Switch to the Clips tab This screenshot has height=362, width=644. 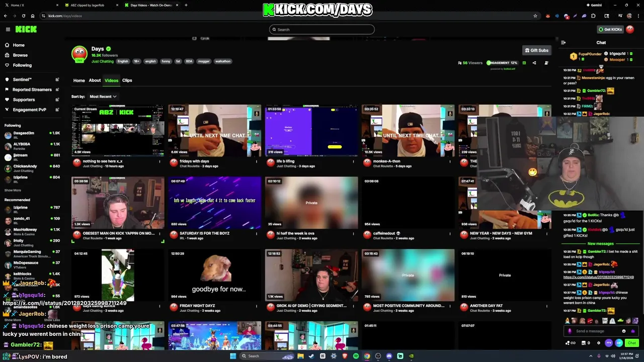tap(127, 80)
